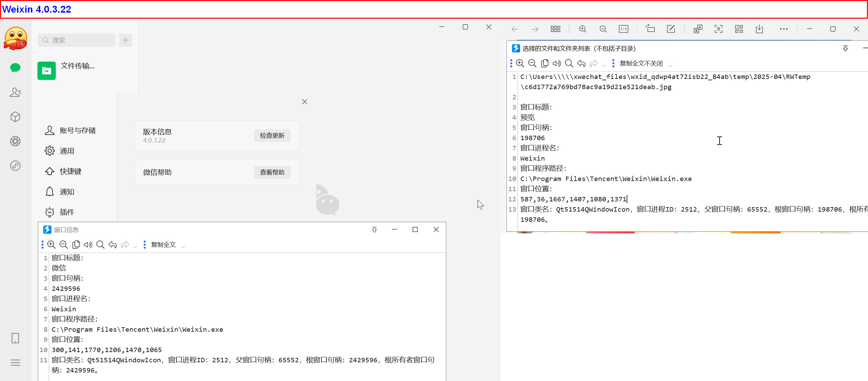
Task: Pin the 窗口信息 window on top
Action: click(x=374, y=230)
